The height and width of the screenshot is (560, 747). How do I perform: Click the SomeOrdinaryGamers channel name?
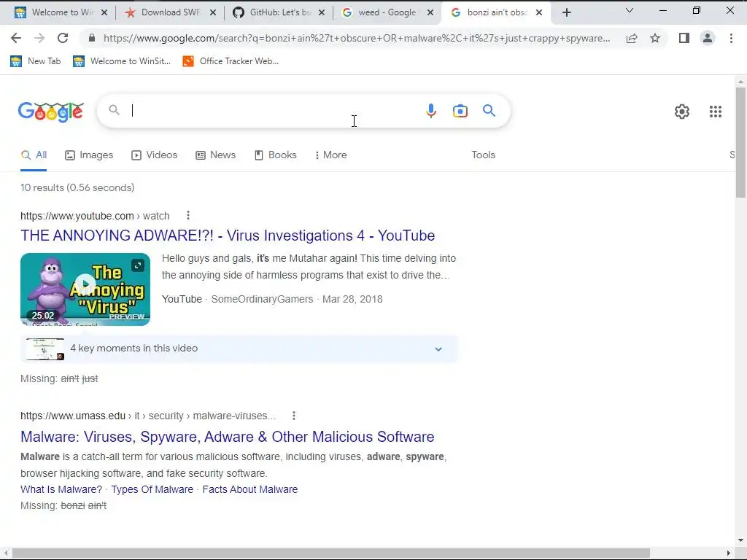click(262, 300)
